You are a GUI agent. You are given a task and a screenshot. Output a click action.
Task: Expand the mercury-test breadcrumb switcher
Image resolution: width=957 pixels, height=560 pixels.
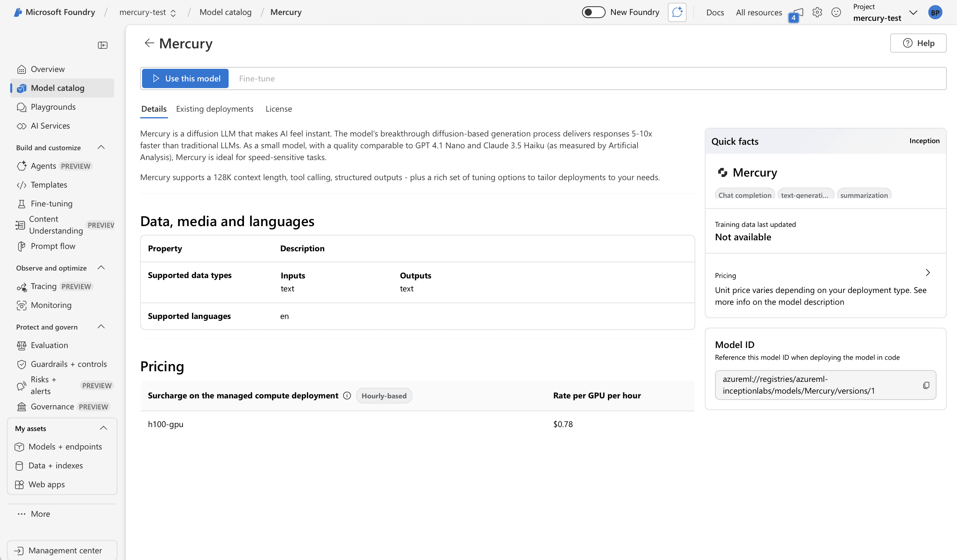(x=173, y=13)
